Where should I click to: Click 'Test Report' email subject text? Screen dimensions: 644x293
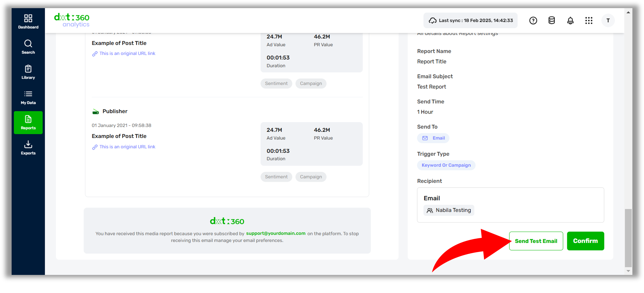pos(431,87)
